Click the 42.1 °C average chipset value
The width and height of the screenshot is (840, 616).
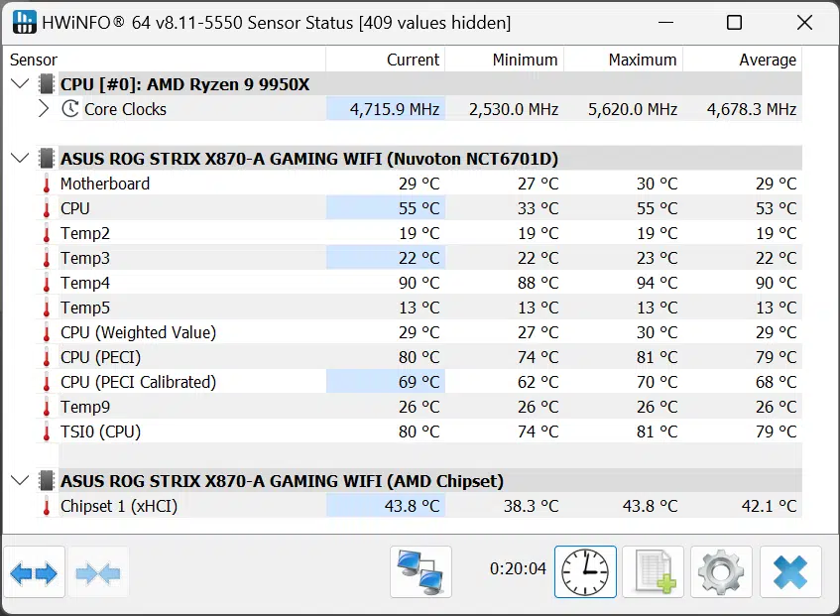[x=769, y=506]
